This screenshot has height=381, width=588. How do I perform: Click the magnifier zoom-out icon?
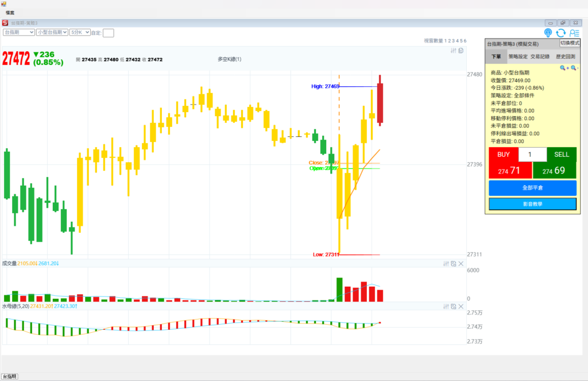pos(574,68)
